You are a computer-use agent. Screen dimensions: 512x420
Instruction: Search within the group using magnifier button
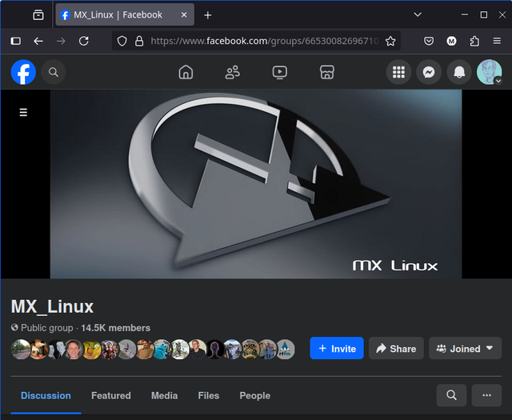pyautogui.click(x=451, y=395)
